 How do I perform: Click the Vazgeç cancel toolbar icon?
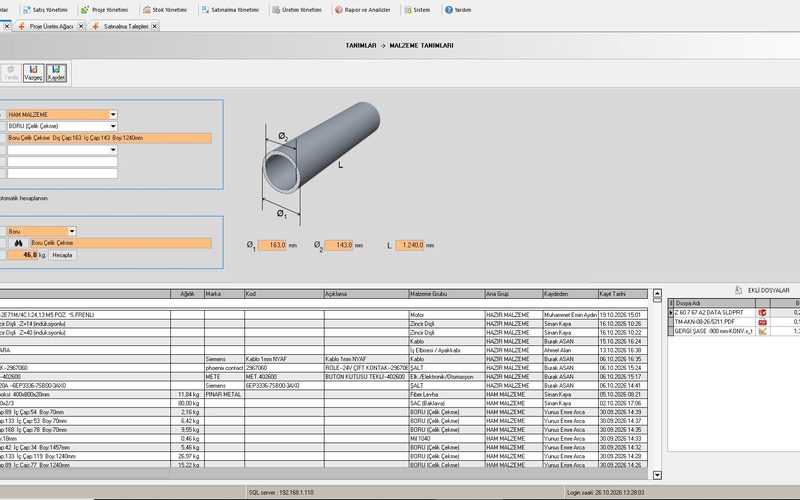coord(33,73)
